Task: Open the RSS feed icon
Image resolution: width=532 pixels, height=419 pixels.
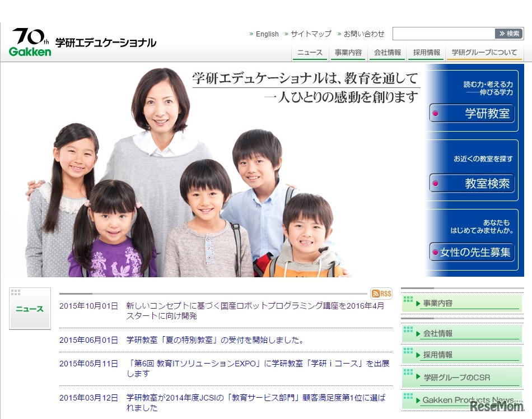Action: point(381,294)
